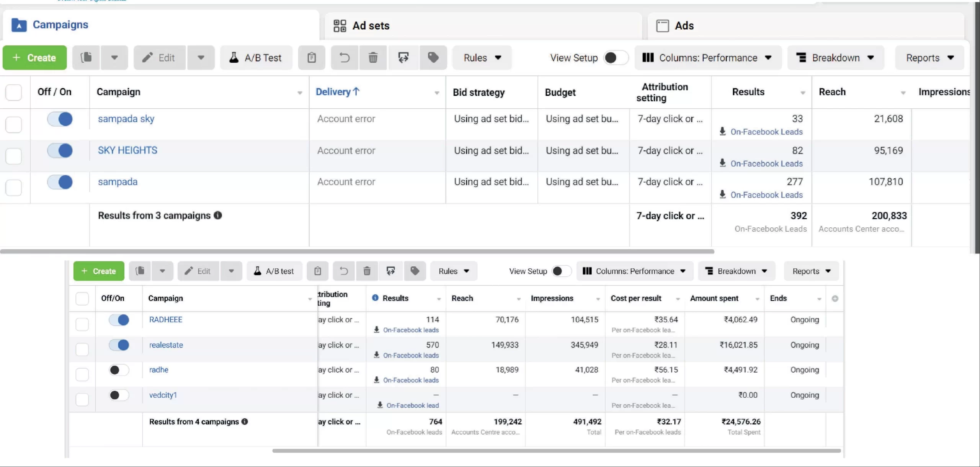Click the tag label icon in top toolbar
980x467 pixels.
pyautogui.click(x=433, y=58)
